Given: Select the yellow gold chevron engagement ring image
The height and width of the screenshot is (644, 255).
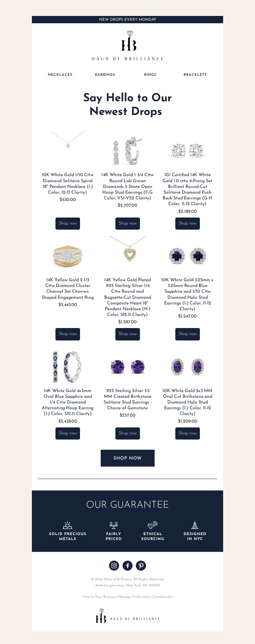Looking at the screenshot, I should (x=68, y=256).
